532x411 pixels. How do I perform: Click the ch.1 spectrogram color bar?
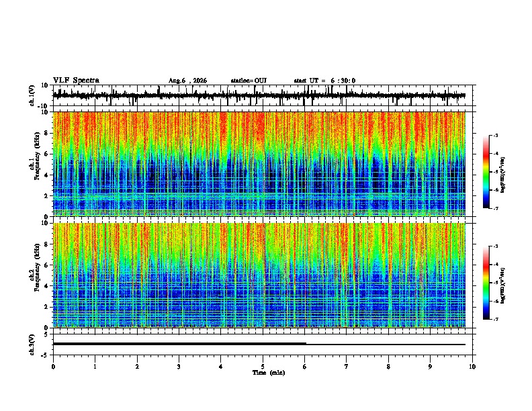(x=486, y=172)
